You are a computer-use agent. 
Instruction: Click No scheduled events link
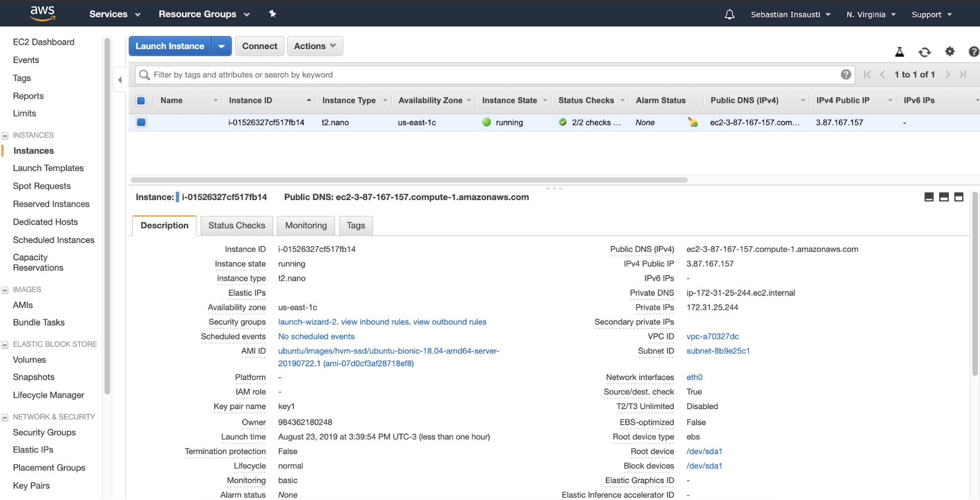tap(316, 337)
